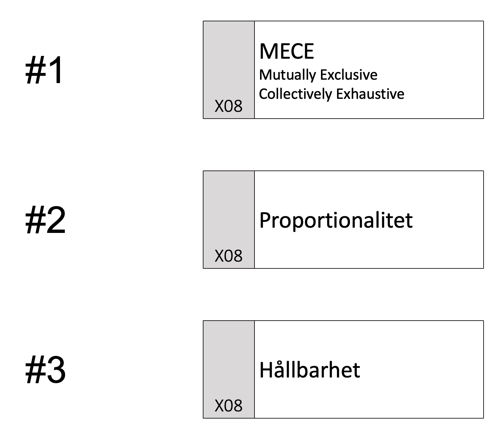Select the Hållbarhet title text

click(x=310, y=369)
